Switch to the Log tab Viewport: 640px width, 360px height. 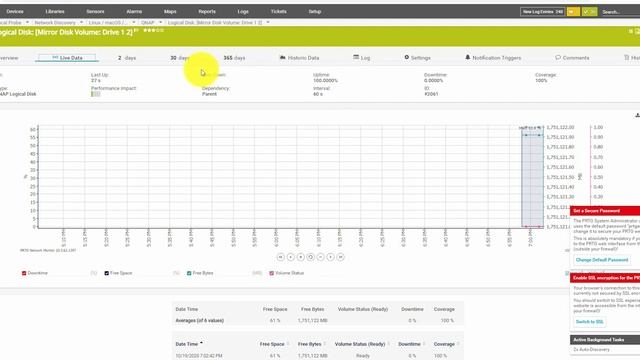pos(362,58)
